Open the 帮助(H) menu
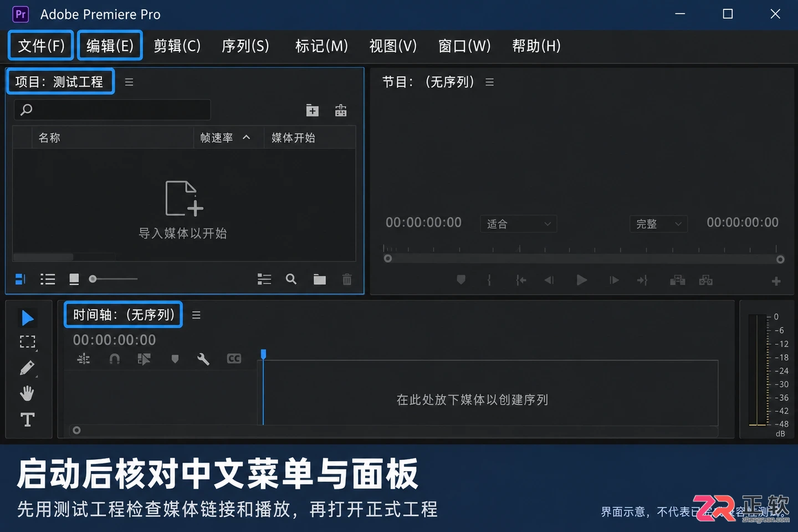The image size is (798, 532). (536, 46)
